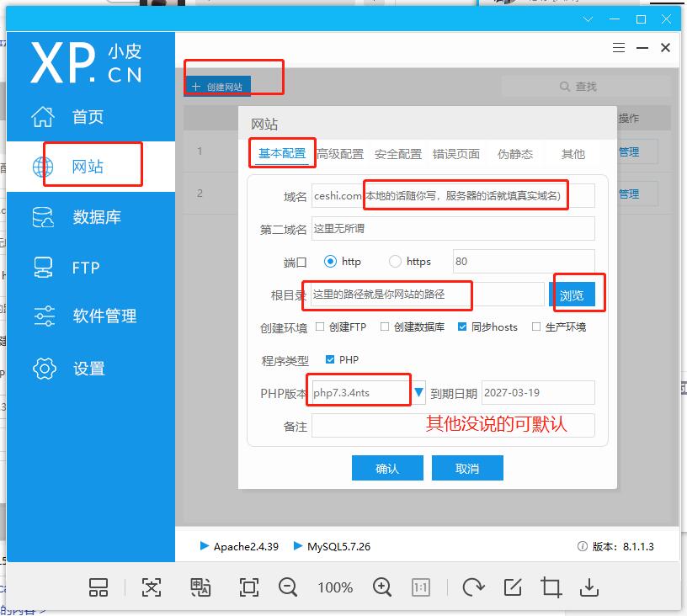Click the gear icon for 设置
This screenshot has width=687, height=616.
click(x=45, y=369)
